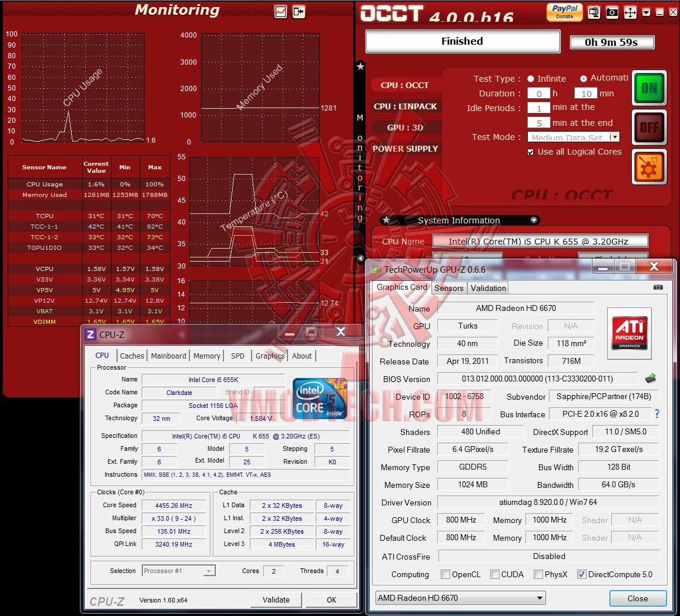The height and width of the screenshot is (616, 680).
Task: Switch to the Sensors tab in GPU-Z
Action: 449,288
